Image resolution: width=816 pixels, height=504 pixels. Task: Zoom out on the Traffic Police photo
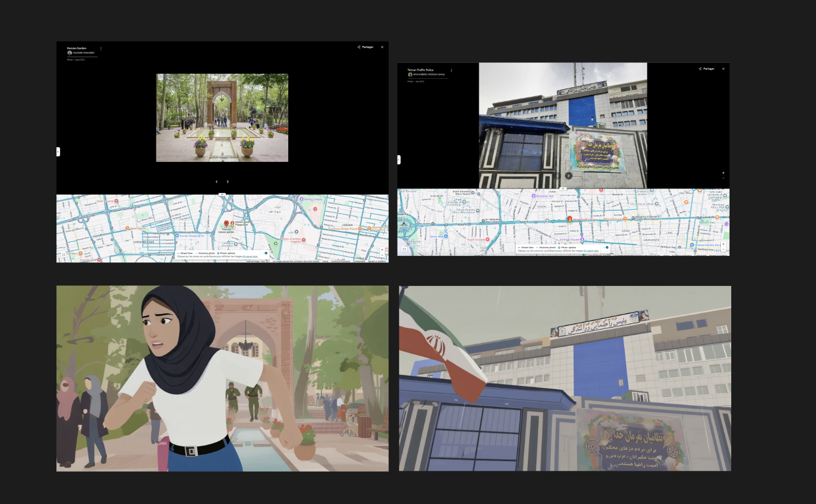723,178
